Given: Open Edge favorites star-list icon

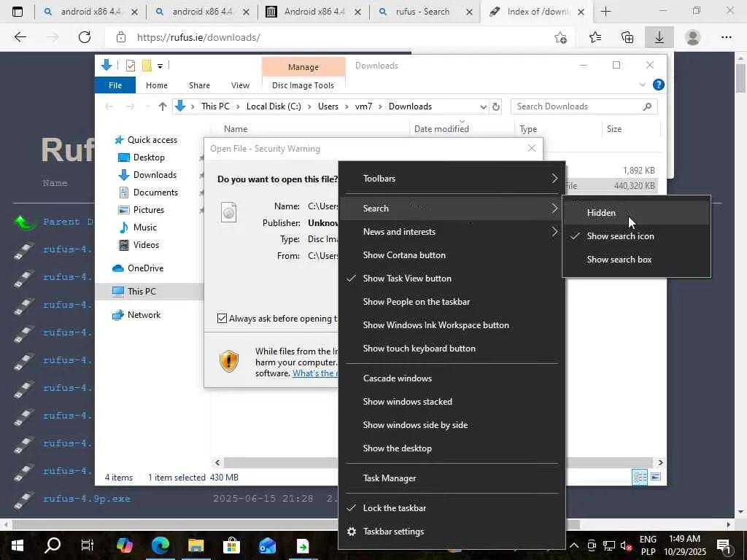Looking at the screenshot, I should [595, 37].
